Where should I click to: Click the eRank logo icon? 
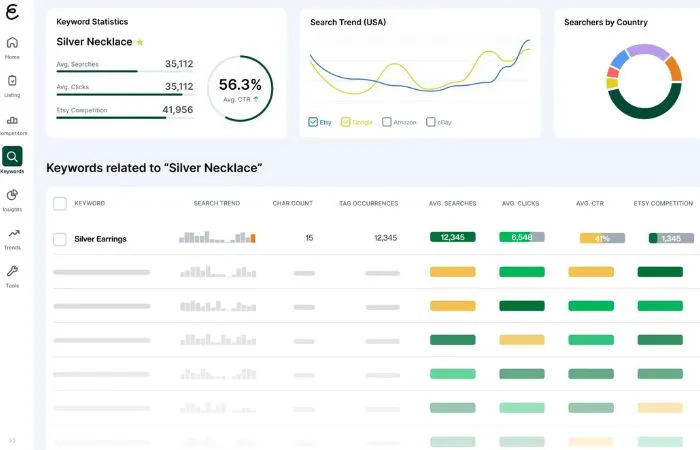(x=12, y=11)
